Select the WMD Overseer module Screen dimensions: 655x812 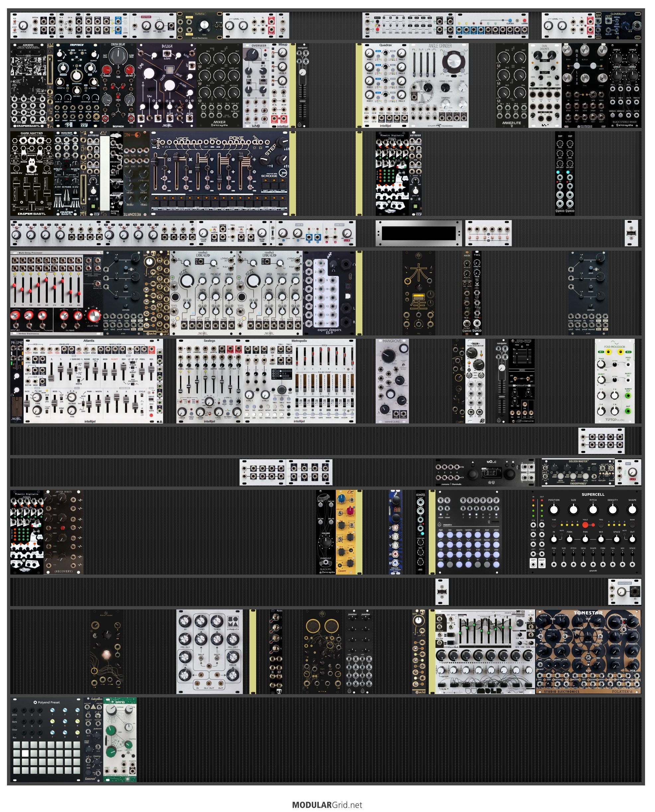pyautogui.click(x=256, y=85)
